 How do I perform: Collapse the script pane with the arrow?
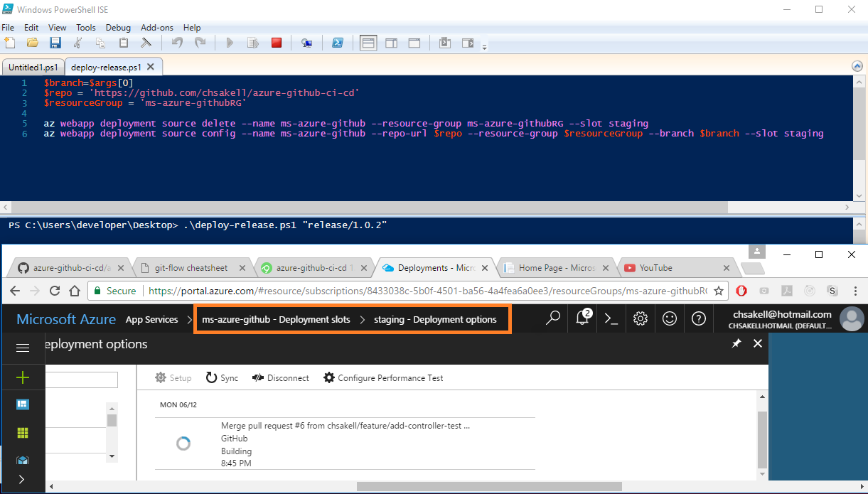click(857, 66)
